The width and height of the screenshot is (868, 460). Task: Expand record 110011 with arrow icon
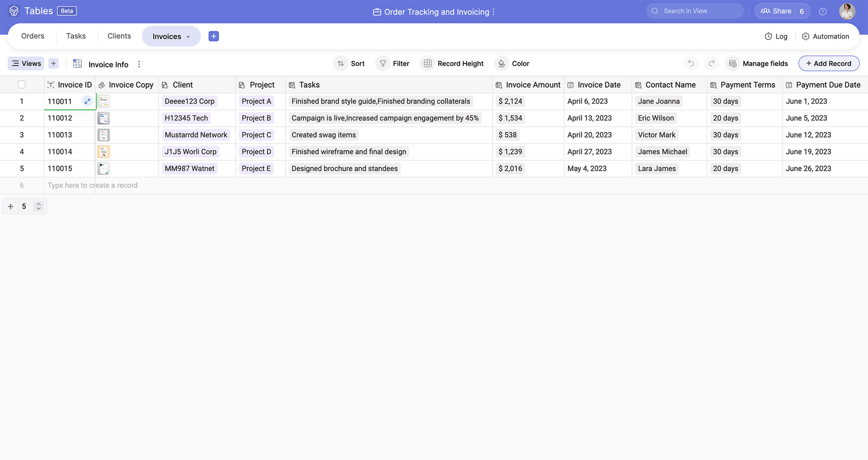[x=87, y=101]
